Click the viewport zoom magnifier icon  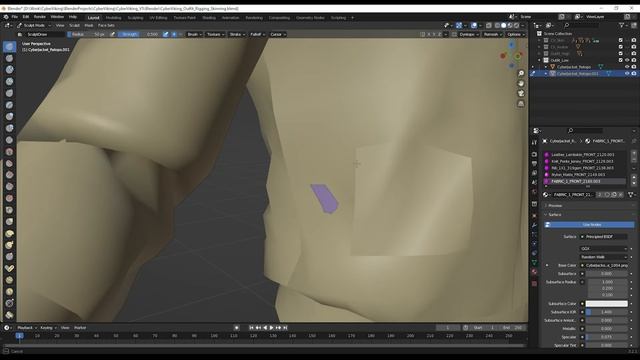point(521,73)
